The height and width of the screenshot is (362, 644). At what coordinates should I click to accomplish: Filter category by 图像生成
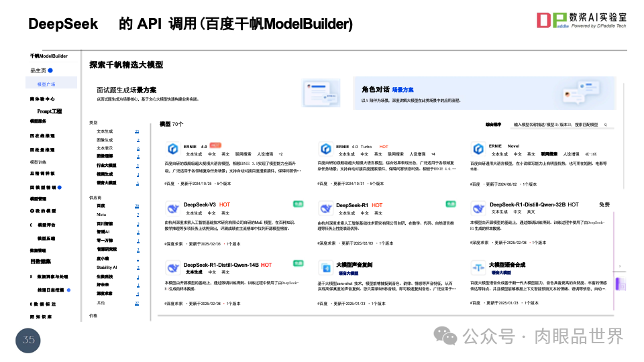tap(105, 140)
